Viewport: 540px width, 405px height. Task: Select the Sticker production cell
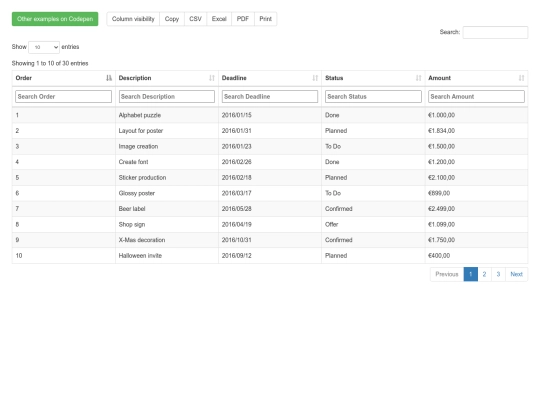pos(167,178)
